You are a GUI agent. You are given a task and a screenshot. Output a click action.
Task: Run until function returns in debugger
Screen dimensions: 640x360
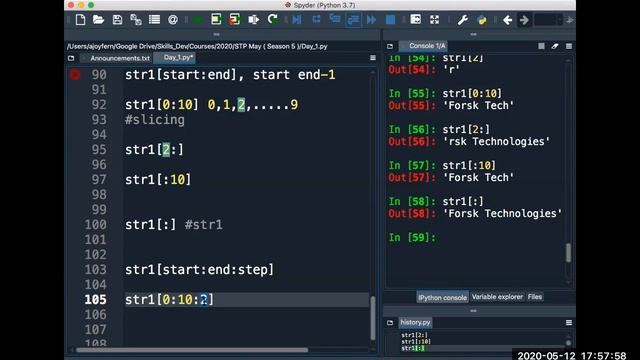coord(353,20)
